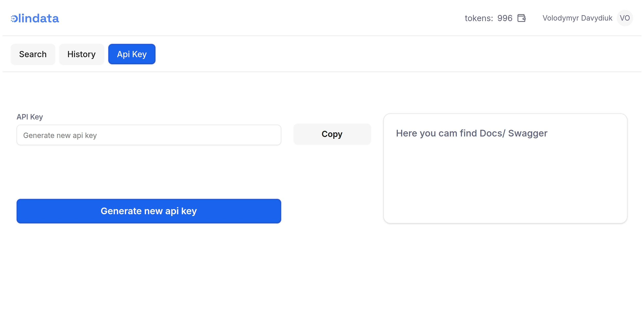Open the History tab
644x309 pixels.
pos(81,54)
